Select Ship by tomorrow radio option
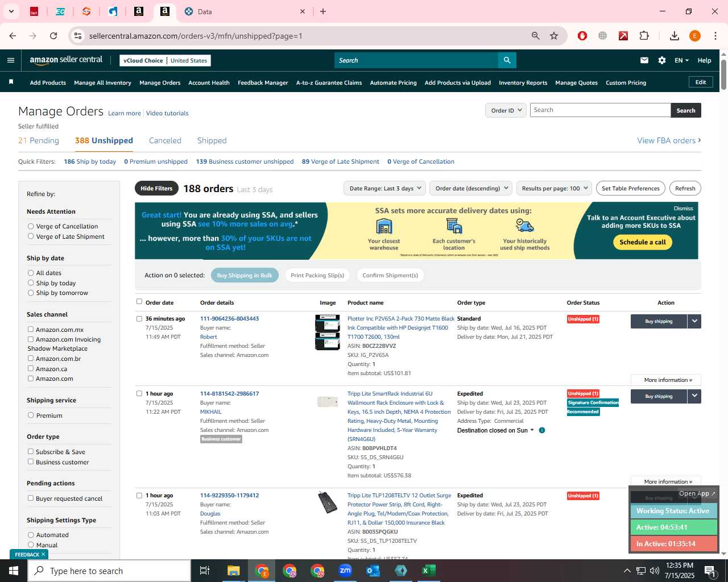 point(31,293)
